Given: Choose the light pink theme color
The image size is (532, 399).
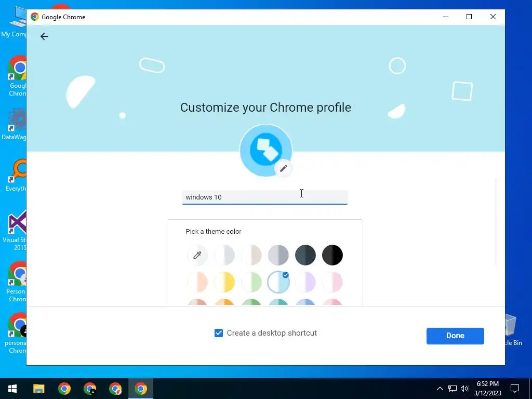Looking at the screenshot, I should pyautogui.click(x=332, y=282).
